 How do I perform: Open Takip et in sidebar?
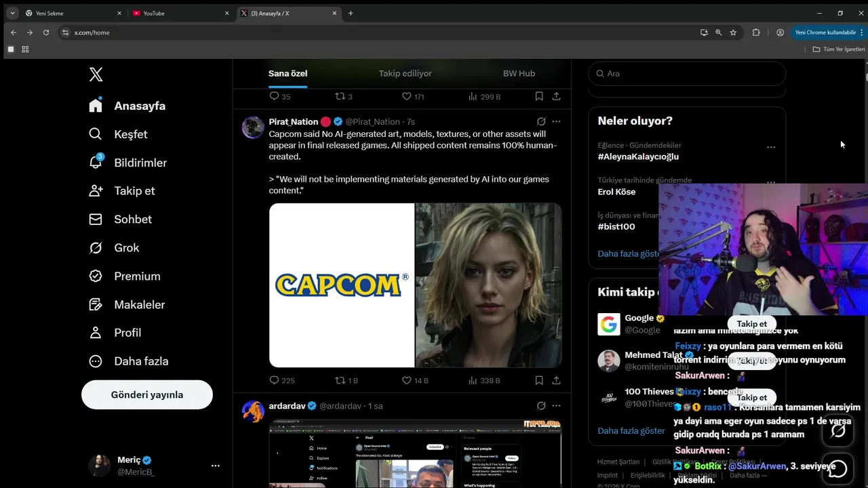coord(122,190)
